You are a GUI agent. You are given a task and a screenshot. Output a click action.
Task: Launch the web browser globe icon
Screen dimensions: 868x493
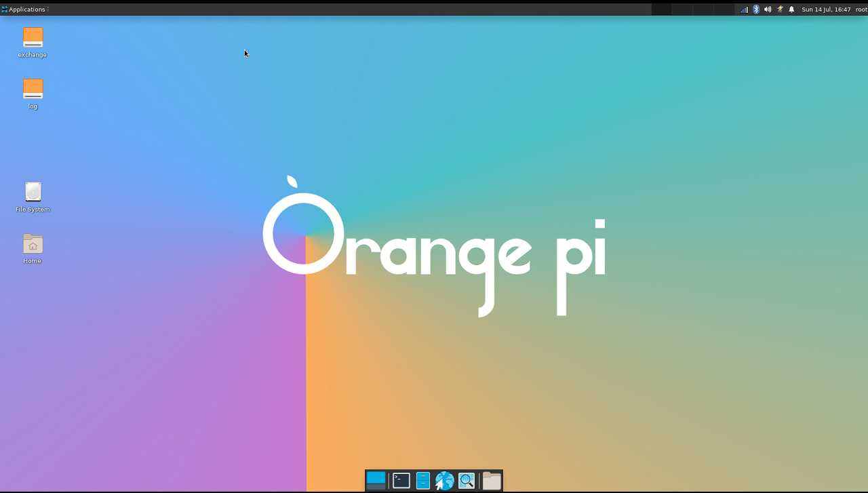click(445, 481)
